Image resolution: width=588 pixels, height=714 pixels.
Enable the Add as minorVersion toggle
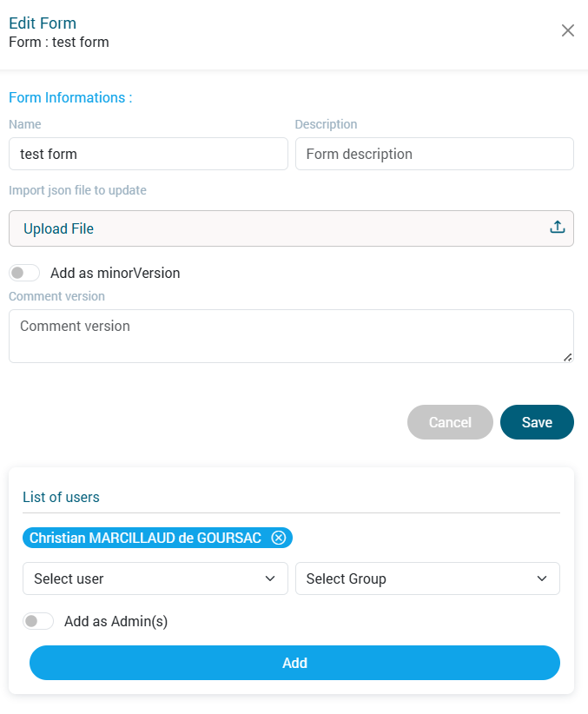click(x=24, y=273)
